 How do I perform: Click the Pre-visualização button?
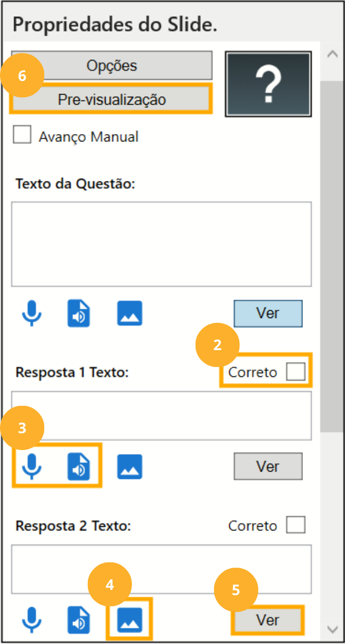[x=111, y=99]
